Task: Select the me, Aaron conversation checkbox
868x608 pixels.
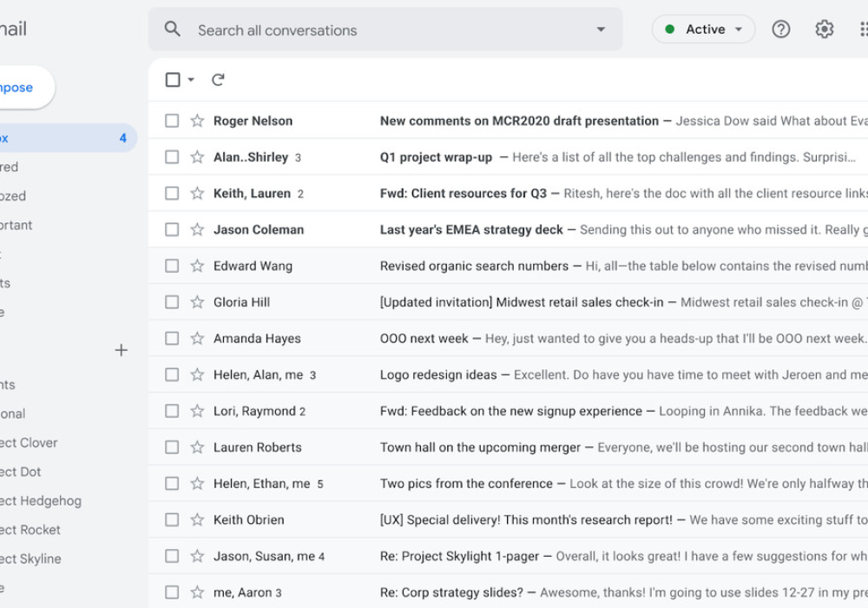Action: point(172,592)
